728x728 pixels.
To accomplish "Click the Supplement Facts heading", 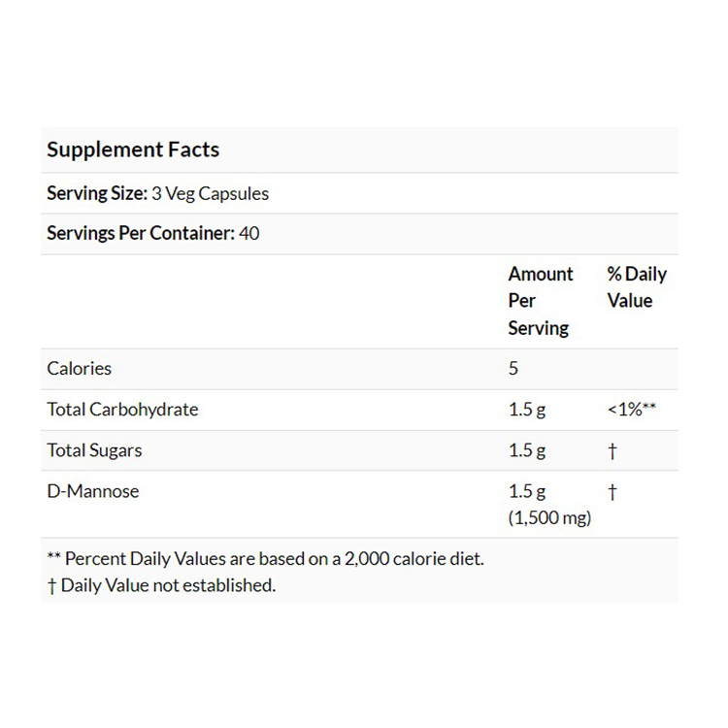I will click(x=133, y=149).
